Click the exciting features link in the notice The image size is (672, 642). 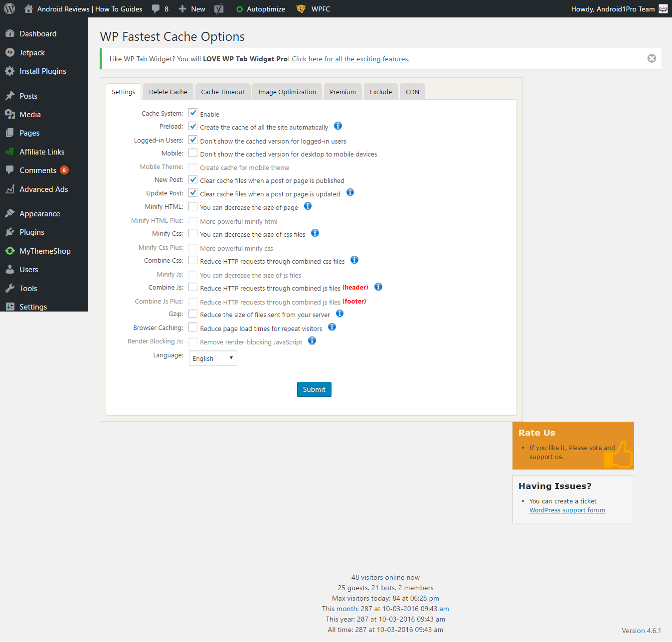point(349,59)
